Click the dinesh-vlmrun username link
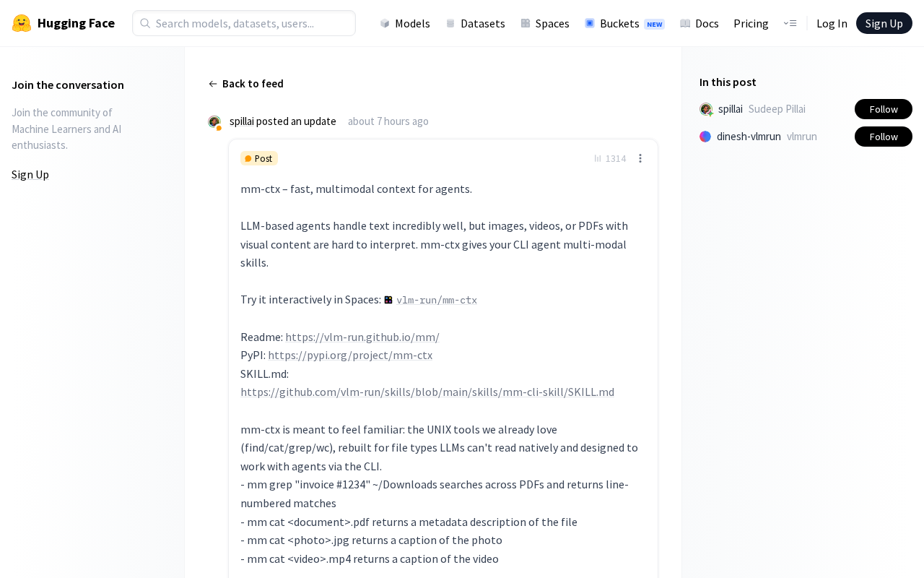This screenshot has width=924, height=578. point(749,137)
